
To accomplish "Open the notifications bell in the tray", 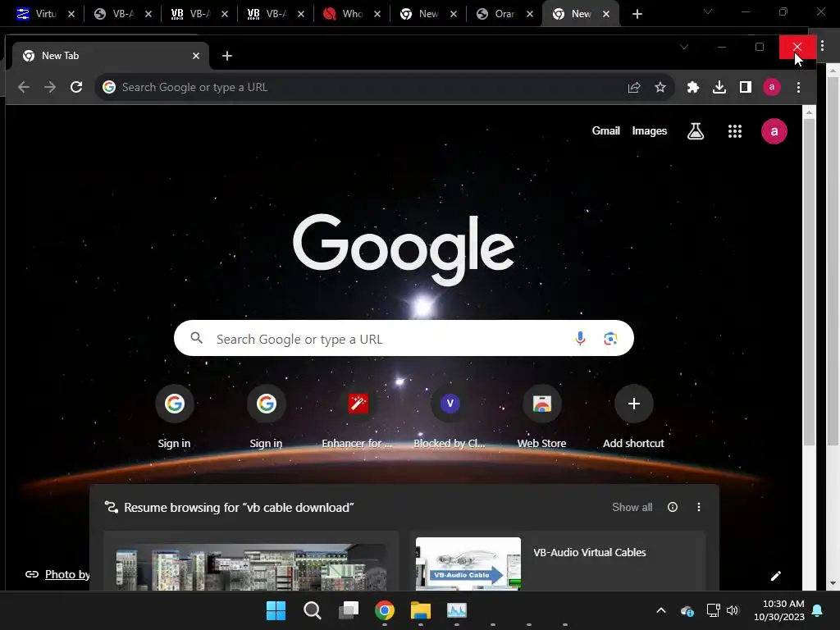I will [x=818, y=610].
